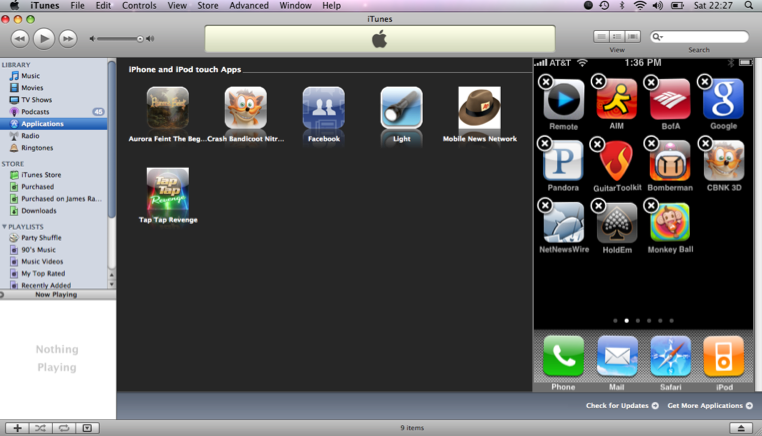This screenshot has height=436, width=762.
Task: Toggle repeat button at bottom left
Action: pyautogui.click(x=64, y=428)
